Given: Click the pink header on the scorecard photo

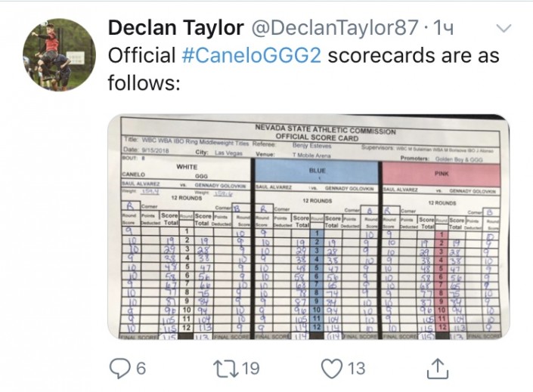Looking at the screenshot, I should click(442, 171).
